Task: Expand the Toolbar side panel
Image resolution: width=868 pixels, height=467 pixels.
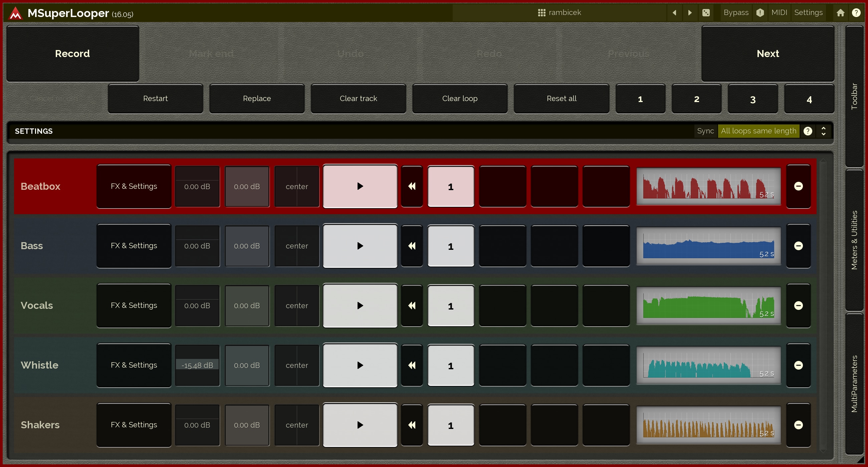Action: pyautogui.click(x=854, y=96)
